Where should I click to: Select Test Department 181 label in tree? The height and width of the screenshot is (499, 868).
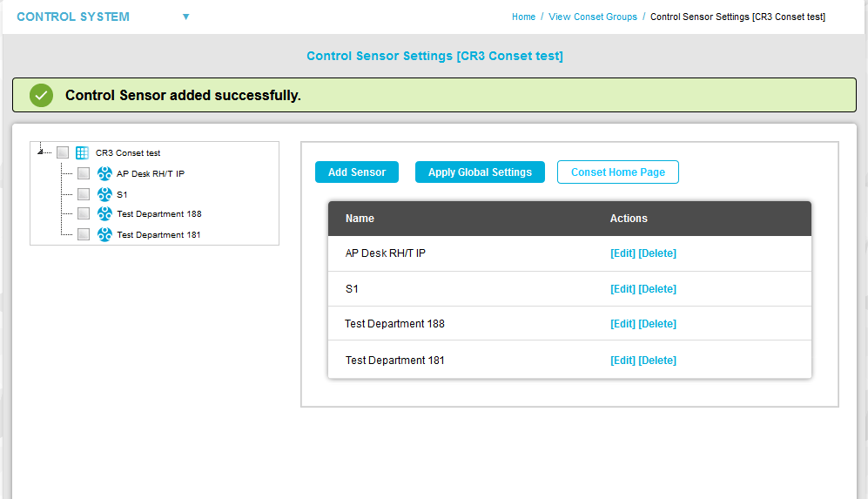pyautogui.click(x=158, y=234)
